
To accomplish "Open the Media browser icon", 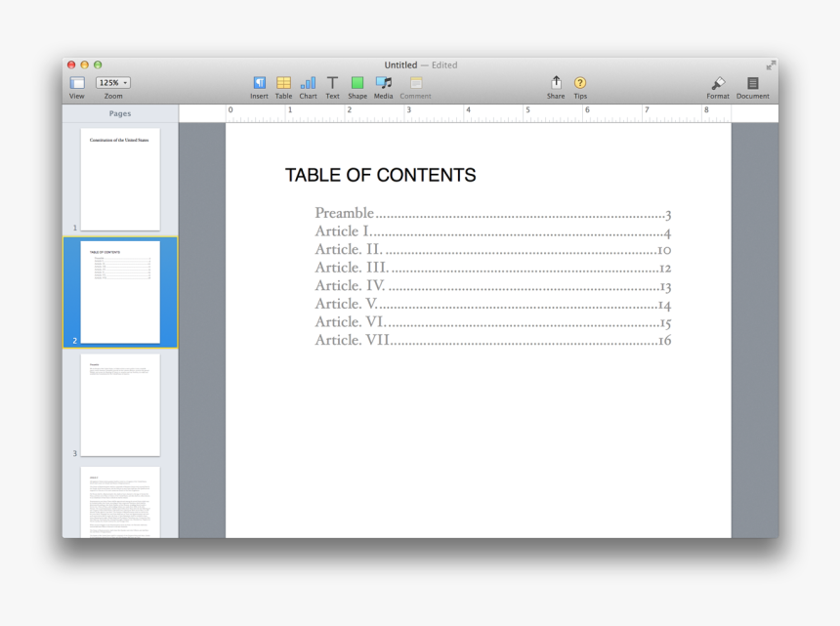I will pyautogui.click(x=384, y=82).
